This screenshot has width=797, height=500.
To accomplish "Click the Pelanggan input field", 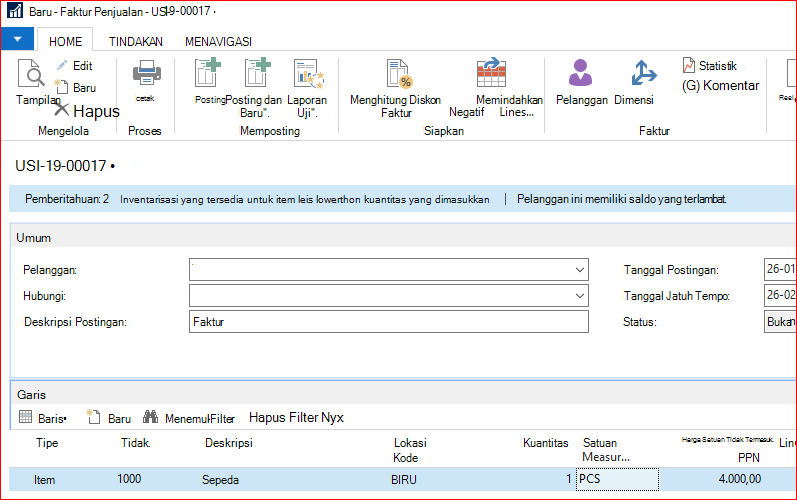I will [x=389, y=270].
